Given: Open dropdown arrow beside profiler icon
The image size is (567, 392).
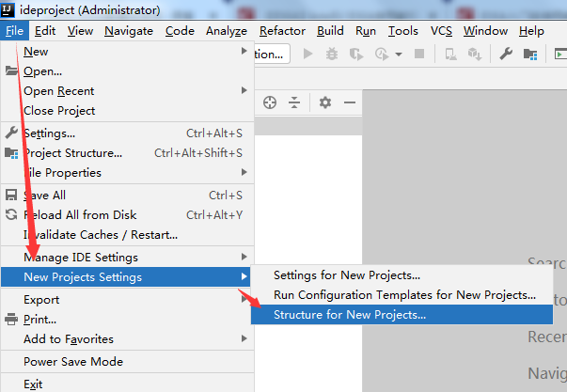Looking at the screenshot, I should (399, 55).
